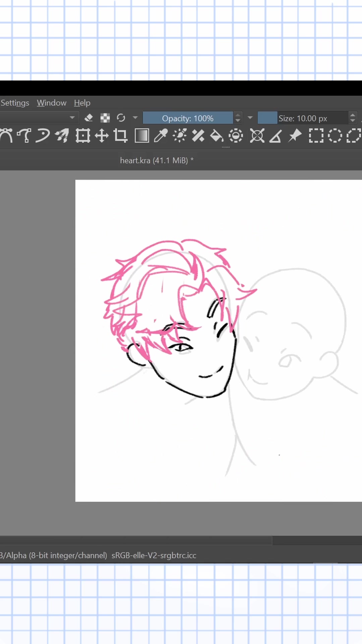Click the Opacity 100% slider

(188, 118)
